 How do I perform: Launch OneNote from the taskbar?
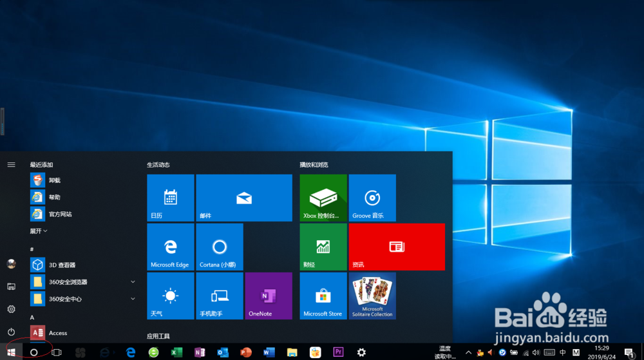200,352
